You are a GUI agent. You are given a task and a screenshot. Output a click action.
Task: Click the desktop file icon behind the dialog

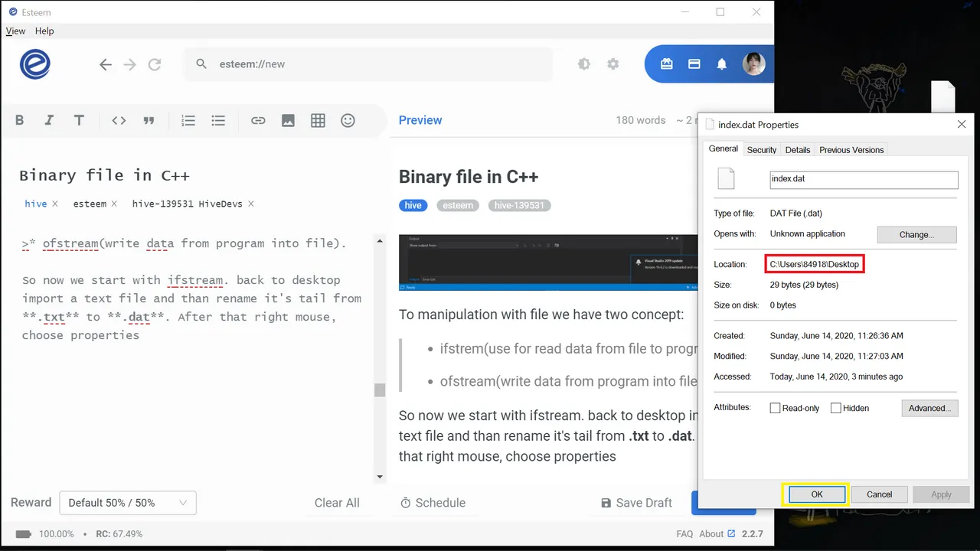[943, 96]
